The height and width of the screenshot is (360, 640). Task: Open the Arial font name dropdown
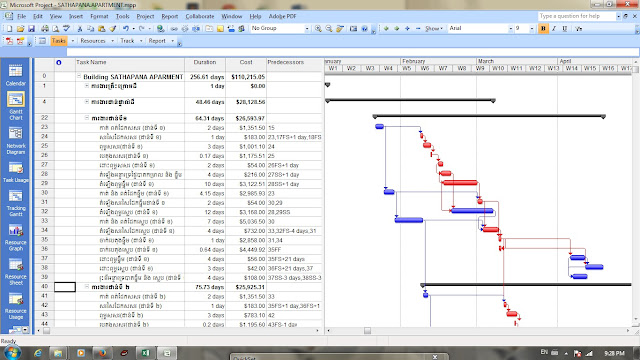click(x=480, y=28)
